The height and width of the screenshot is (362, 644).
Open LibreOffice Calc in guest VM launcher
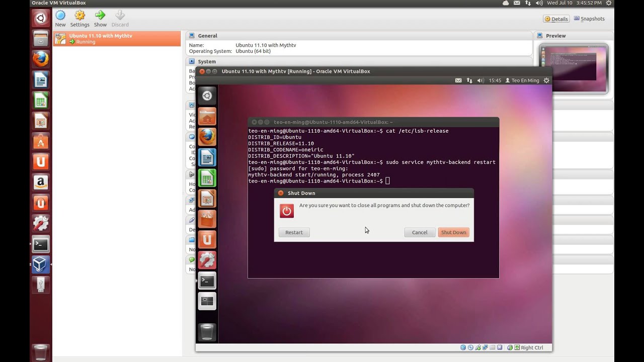[207, 178]
